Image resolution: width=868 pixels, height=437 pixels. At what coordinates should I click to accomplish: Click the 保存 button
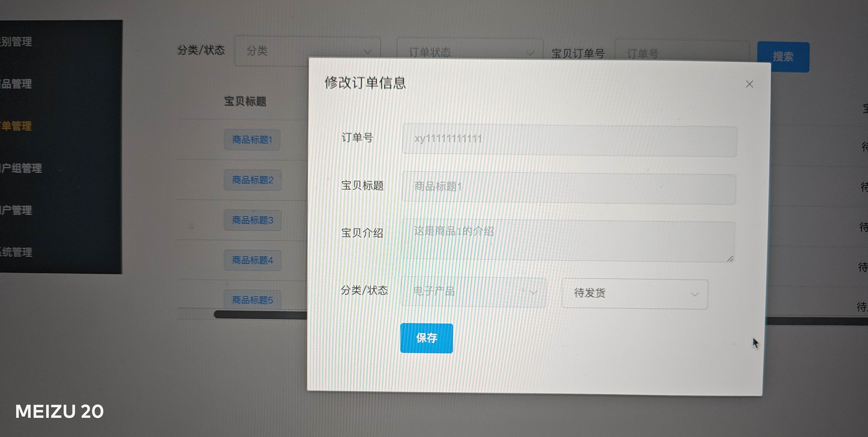pyautogui.click(x=427, y=338)
